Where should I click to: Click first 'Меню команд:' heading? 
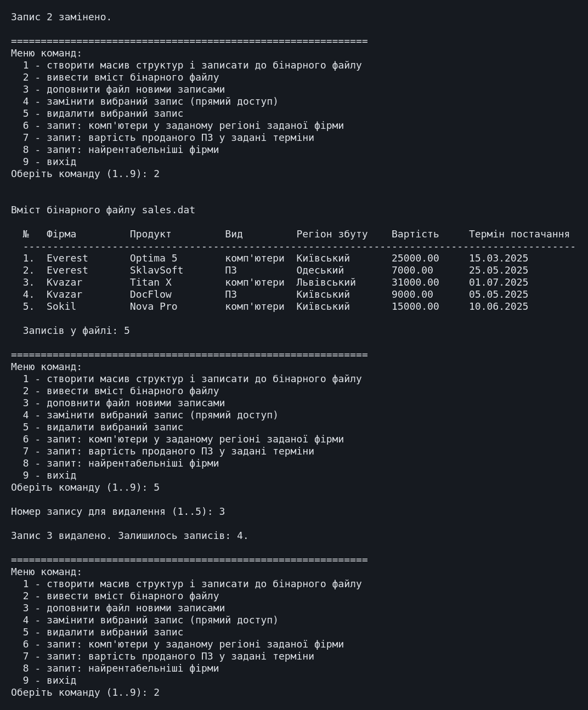click(47, 53)
